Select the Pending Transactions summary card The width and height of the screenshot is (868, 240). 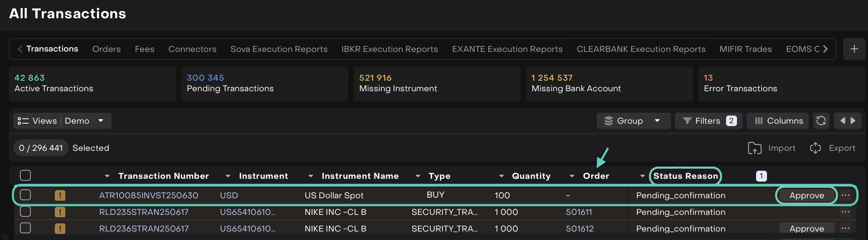tap(264, 84)
